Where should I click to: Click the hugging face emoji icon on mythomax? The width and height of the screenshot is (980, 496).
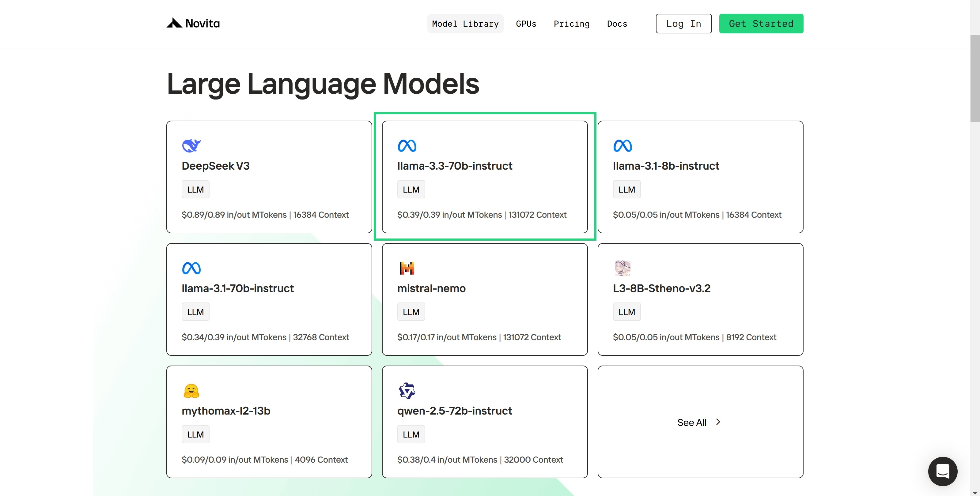click(191, 391)
